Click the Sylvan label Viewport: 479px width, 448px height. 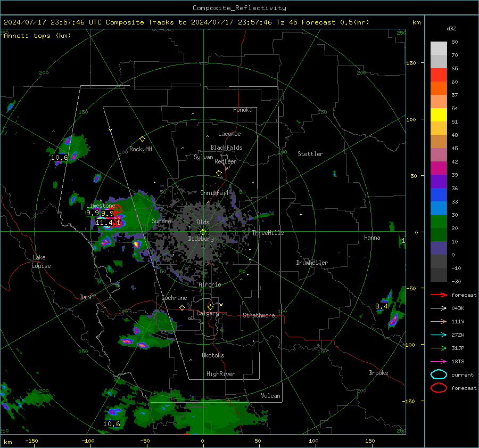click(x=203, y=157)
